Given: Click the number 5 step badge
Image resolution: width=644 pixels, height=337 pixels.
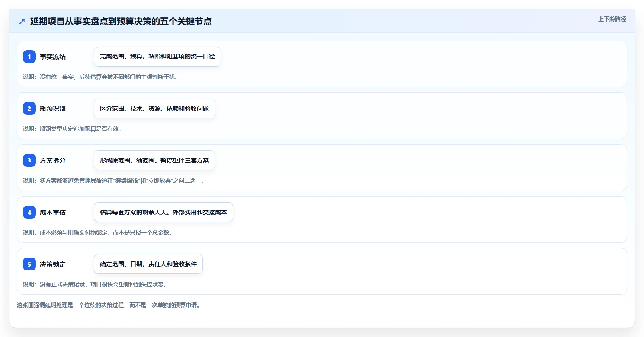Looking at the screenshot, I should pos(29,264).
